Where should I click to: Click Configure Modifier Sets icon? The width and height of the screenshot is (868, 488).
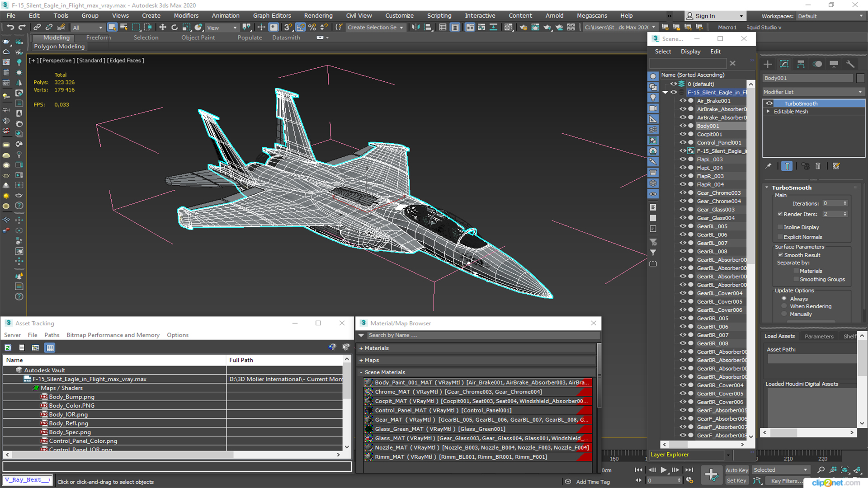click(836, 166)
